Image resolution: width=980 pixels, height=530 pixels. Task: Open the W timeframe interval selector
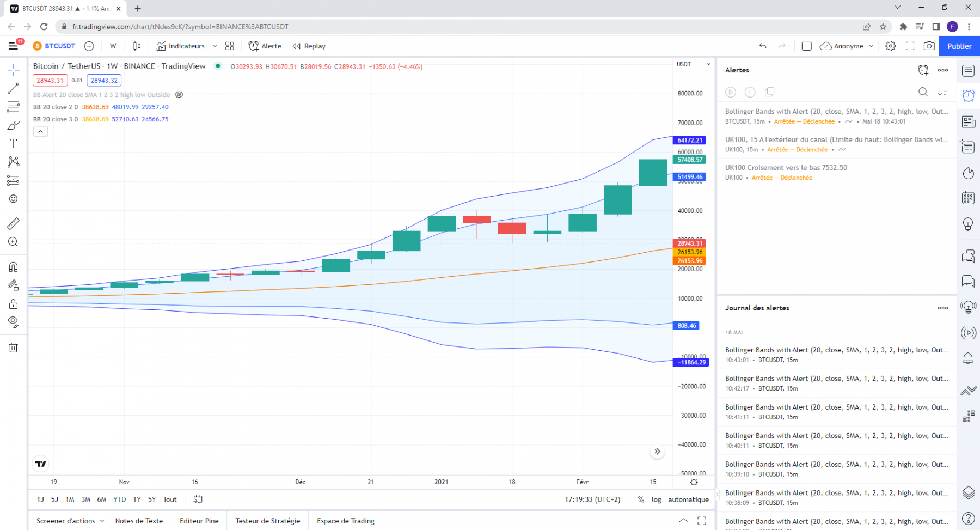tap(113, 46)
